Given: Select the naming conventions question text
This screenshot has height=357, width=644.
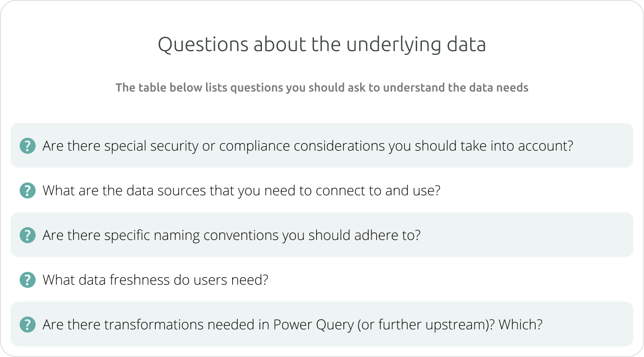Looking at the screenshot, I should pos(231,235).
